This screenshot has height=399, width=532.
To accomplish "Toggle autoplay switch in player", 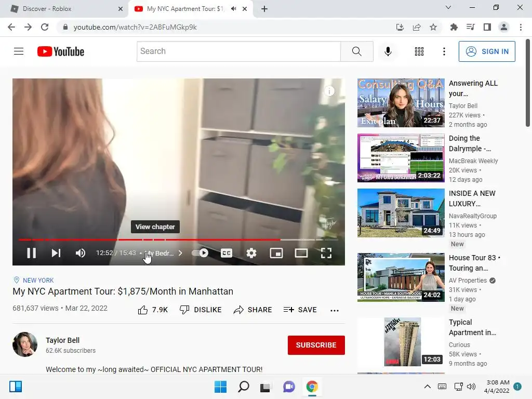I will 200,253.
